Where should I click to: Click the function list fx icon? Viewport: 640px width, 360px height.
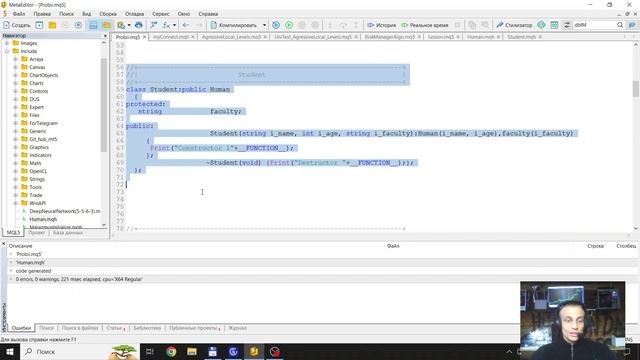(x=166, y=25)
